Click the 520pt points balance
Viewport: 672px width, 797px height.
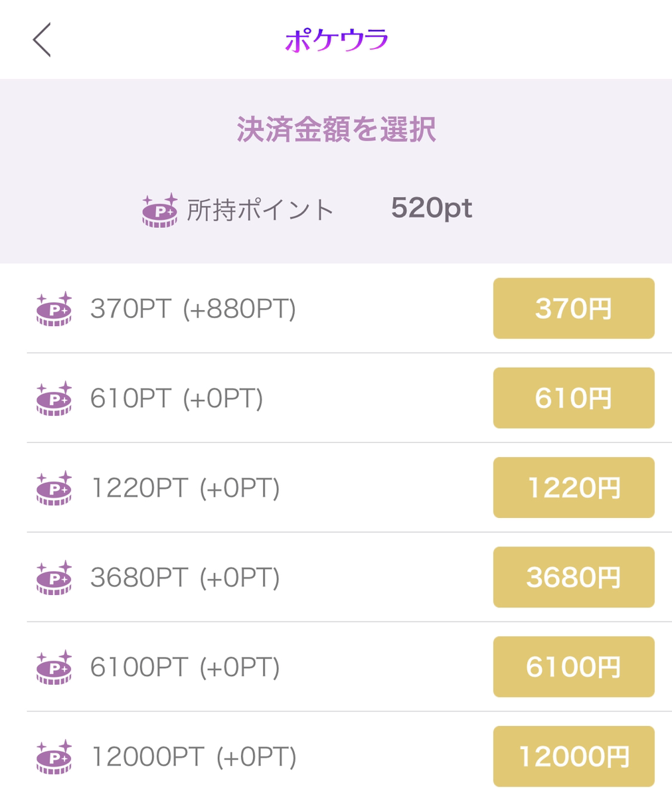coord(431,209)
